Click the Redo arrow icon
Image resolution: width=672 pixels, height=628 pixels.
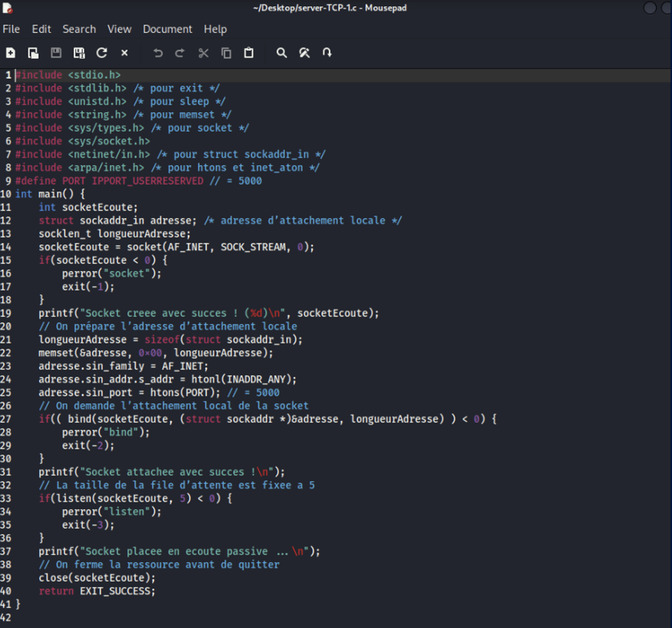point(180,53)
